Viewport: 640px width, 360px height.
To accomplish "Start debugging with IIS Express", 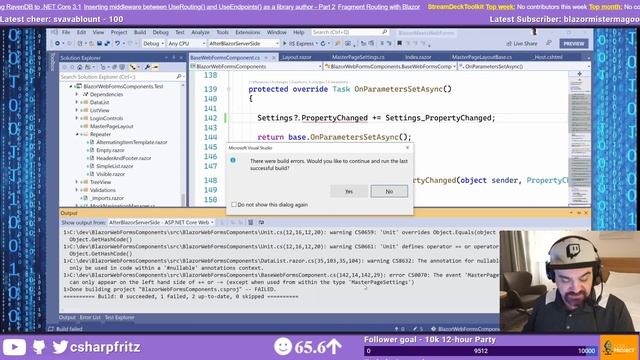I will click(300, 43).
